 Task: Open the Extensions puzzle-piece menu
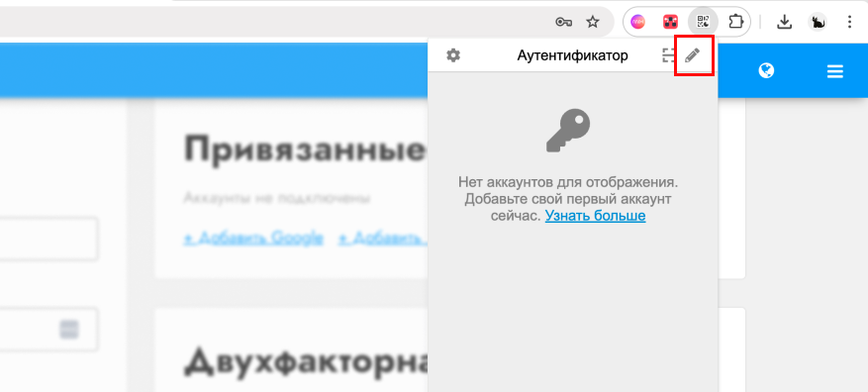click(x=735, y=22)
